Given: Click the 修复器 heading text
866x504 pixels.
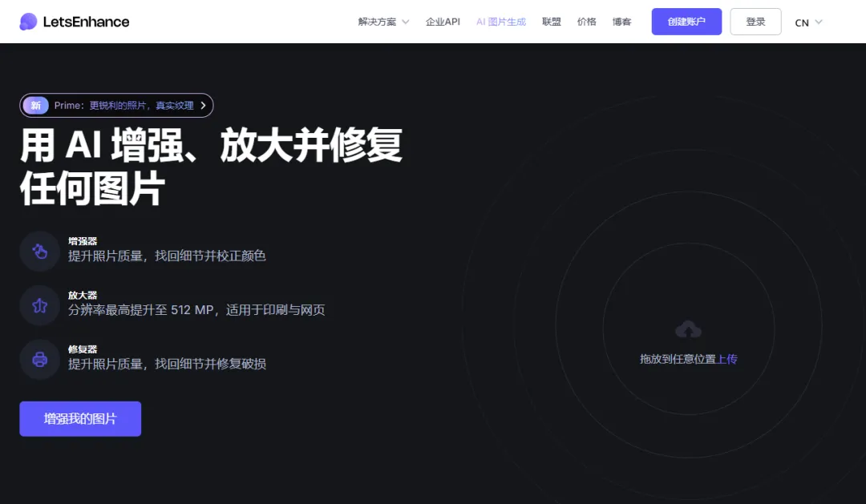Looking at the screenshot, I should 83,349.
